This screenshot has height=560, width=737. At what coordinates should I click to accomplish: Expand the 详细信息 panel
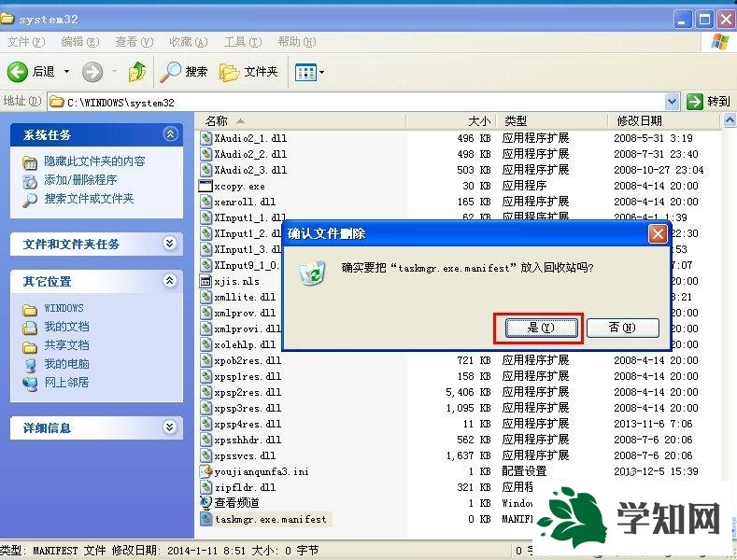[x=170, y=427]
